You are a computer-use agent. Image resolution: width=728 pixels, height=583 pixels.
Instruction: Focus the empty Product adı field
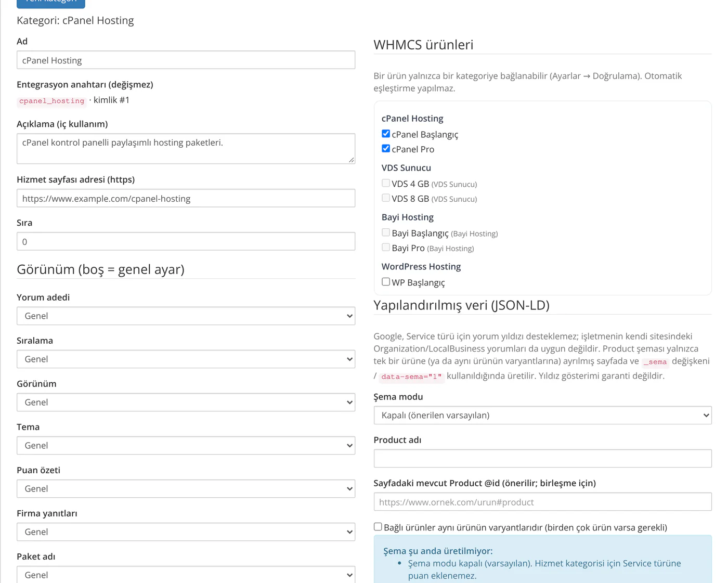tap(543, 458)
